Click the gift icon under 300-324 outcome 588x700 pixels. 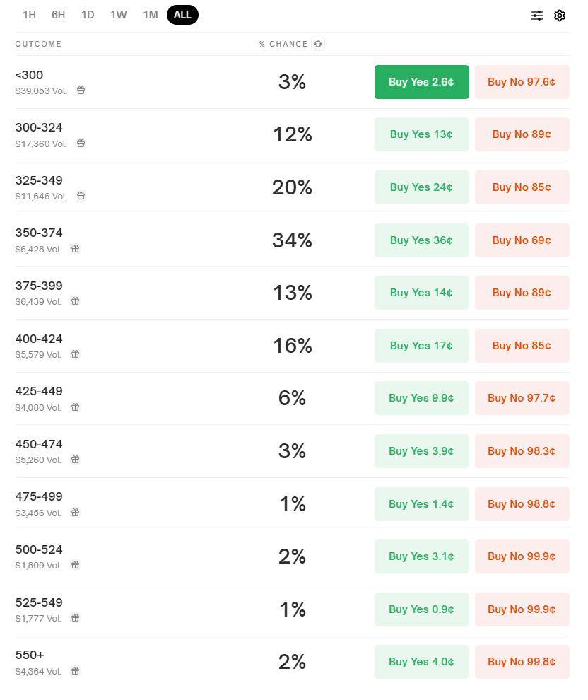coord(81,144)
